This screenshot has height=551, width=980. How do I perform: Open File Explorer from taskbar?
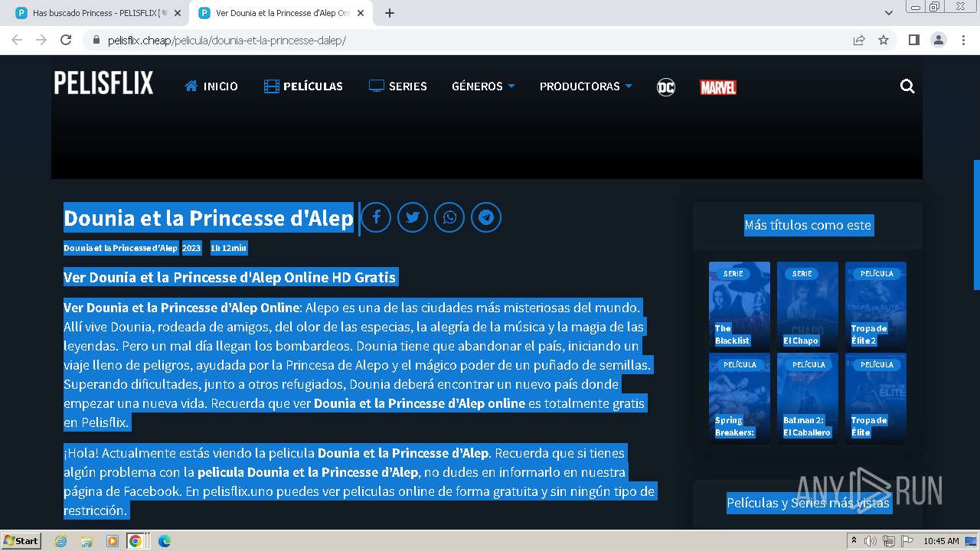click(x=87, y=541)
